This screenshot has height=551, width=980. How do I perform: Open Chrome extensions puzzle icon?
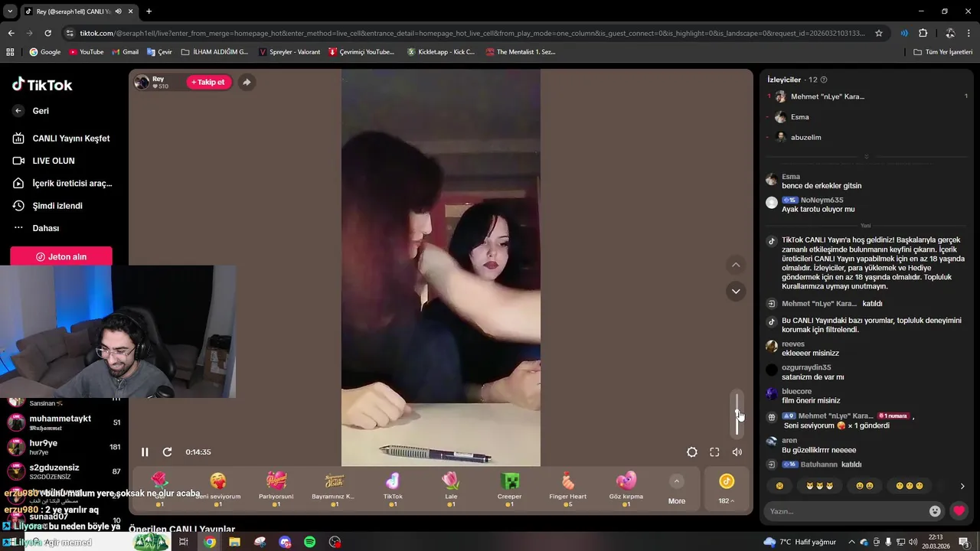point(923,33)
